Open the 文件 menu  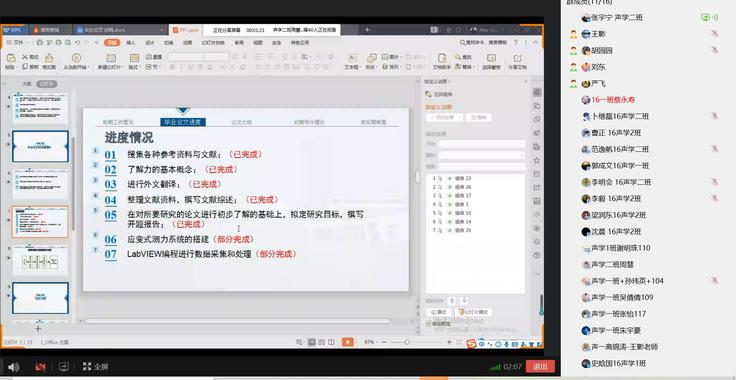(x=16, y=42)
